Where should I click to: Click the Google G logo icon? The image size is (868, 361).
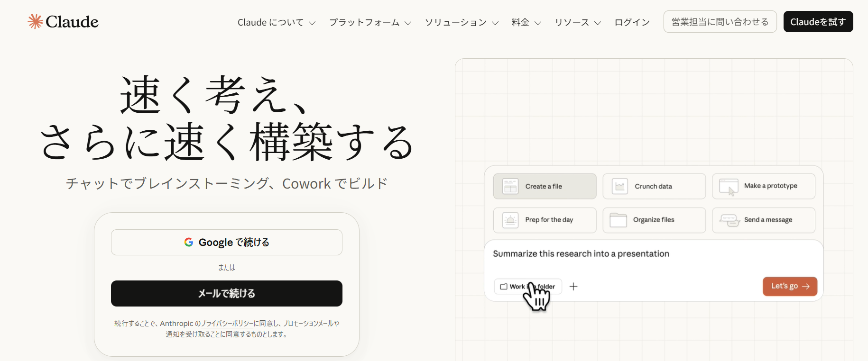189,242
